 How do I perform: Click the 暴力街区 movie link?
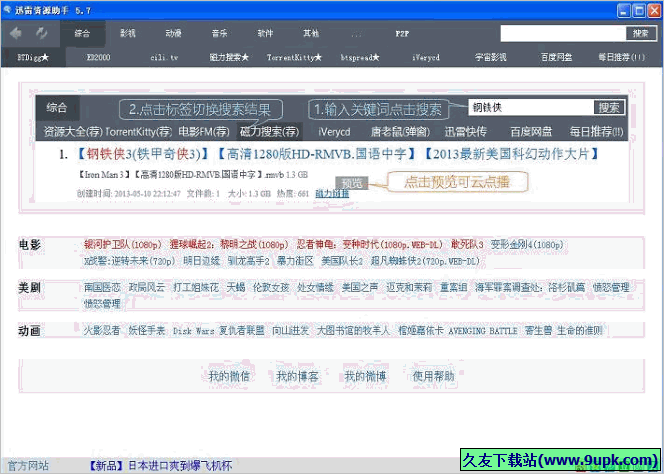(295, 261)
